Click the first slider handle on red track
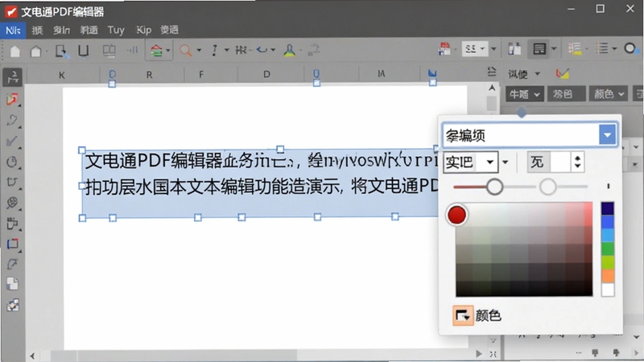This screenshot has width=644, height=362. pos(494,187)
